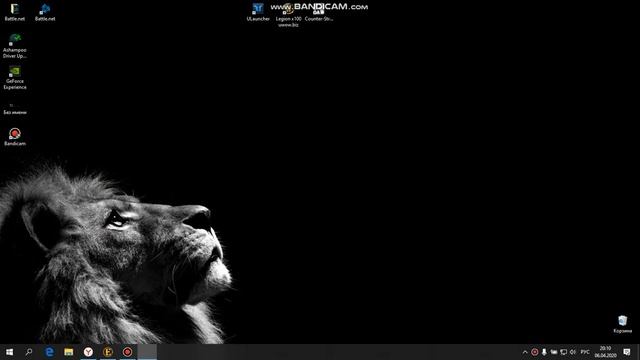
Task: Open Action Center notifications icon
Action: 627,352
